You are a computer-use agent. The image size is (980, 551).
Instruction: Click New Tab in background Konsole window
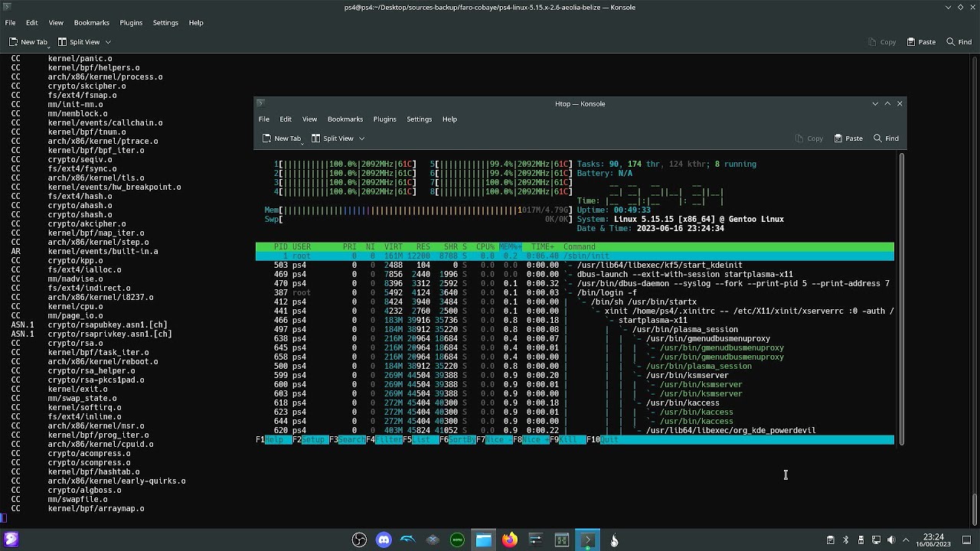[28, 42]
